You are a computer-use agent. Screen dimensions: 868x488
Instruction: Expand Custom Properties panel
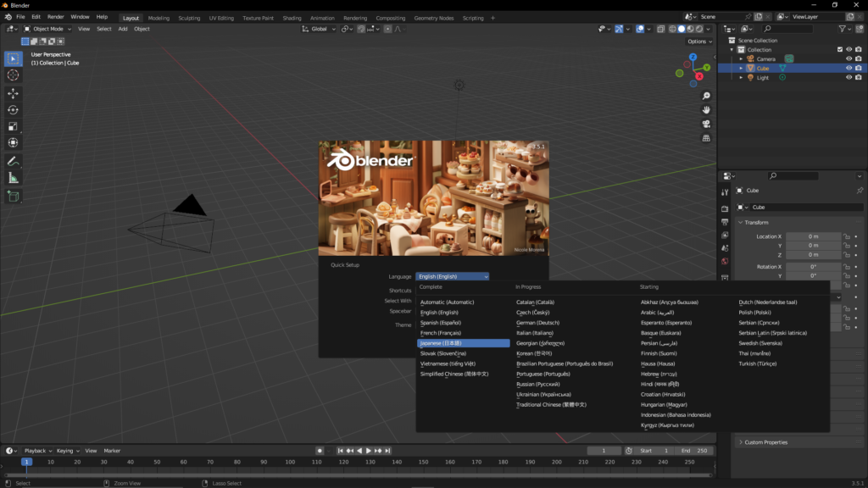click(x=741, y=442)
